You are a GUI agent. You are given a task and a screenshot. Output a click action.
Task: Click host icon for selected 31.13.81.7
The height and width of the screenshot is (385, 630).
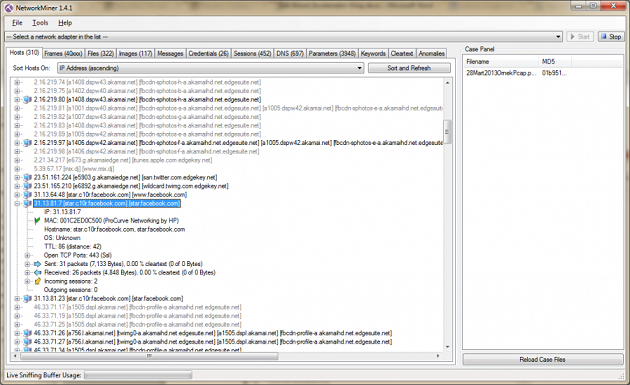point(27,203)
